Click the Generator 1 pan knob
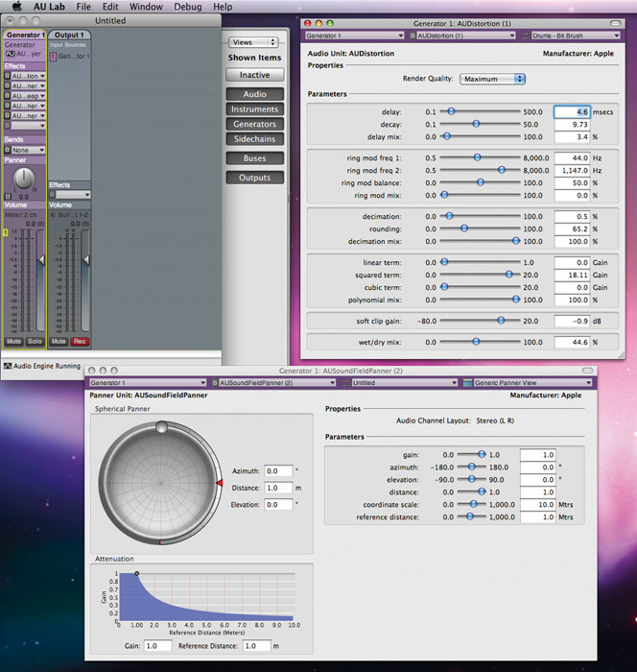This screenshot has height=672, width=637. (24, 178)
